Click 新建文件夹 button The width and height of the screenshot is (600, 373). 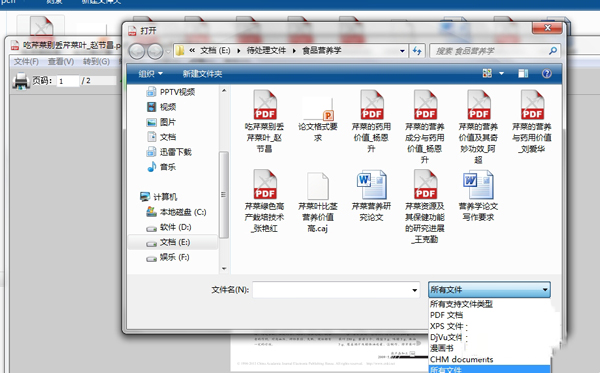click(x=202, y=73)
